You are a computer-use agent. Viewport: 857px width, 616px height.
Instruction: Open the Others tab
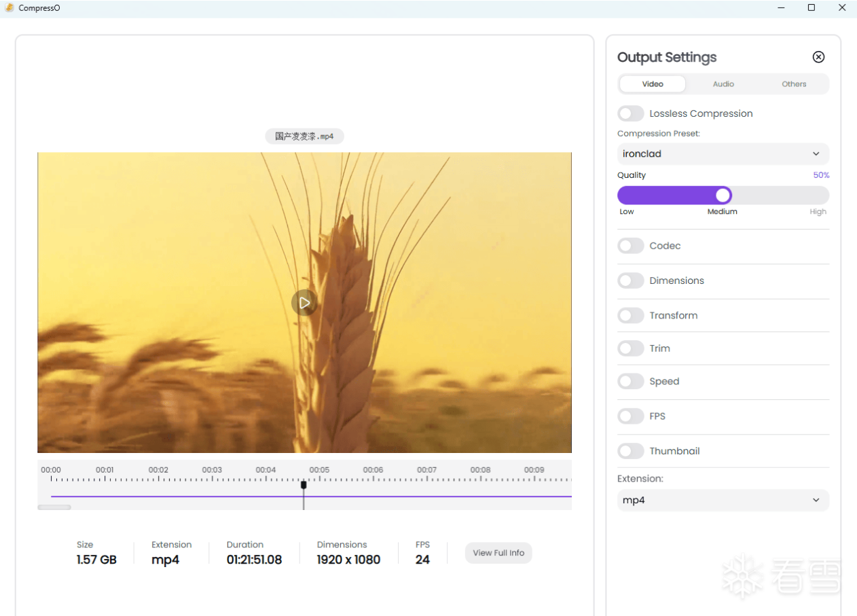coord(794,84)
